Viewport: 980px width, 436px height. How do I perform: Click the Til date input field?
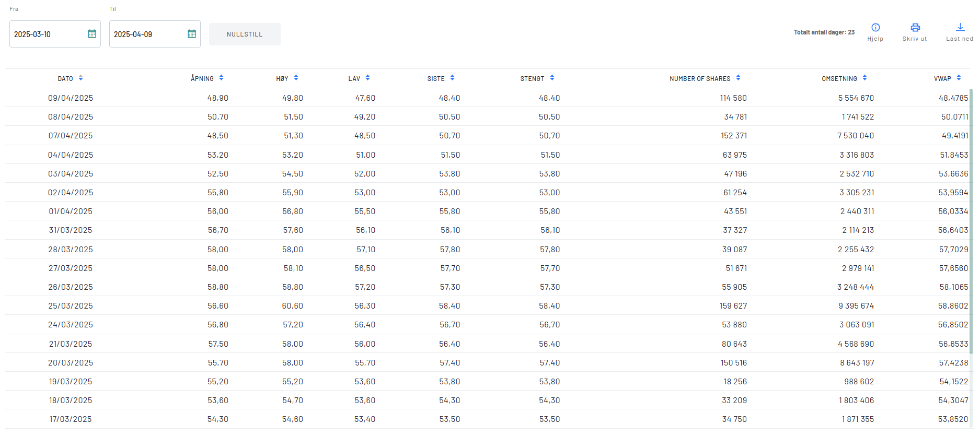pos(146,34)
